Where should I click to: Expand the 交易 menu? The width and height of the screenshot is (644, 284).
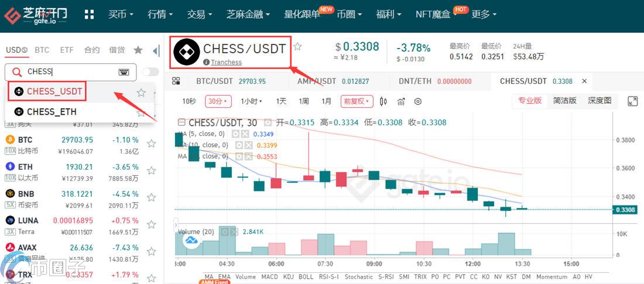(200, 15)
